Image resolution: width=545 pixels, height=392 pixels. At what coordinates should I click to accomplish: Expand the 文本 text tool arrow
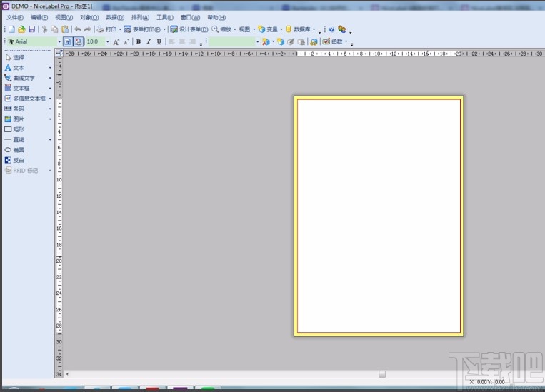(50, 68)
